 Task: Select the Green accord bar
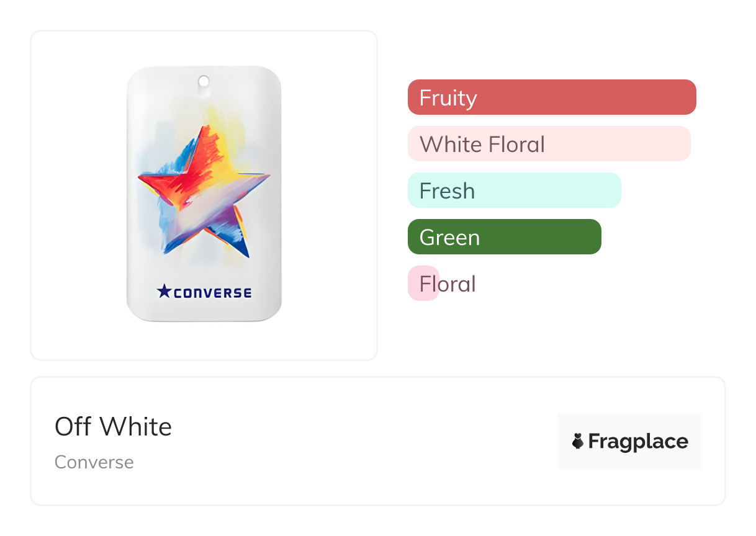pyautogui.click(x=505, y=237)
